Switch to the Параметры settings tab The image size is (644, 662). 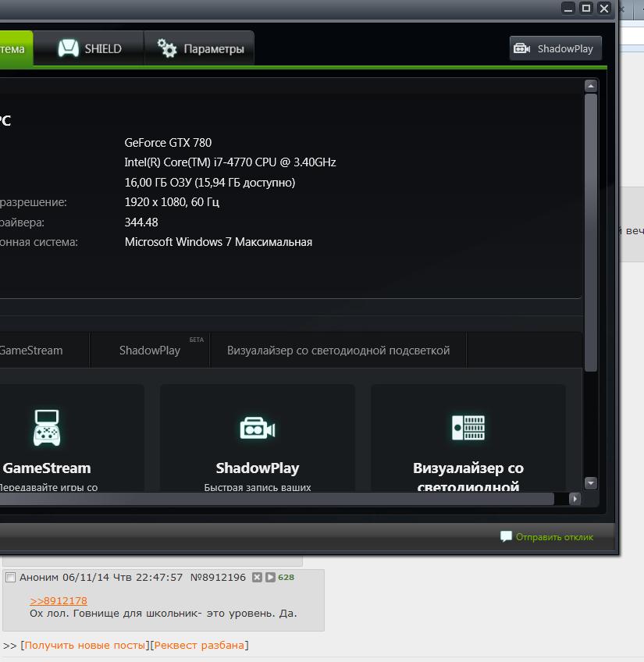tap(199, 48)
